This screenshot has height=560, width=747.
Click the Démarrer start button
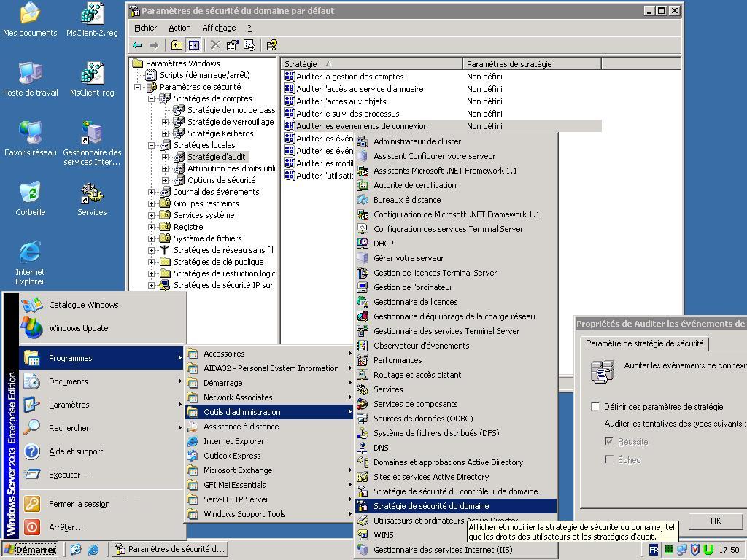click(x=31, y=550)
